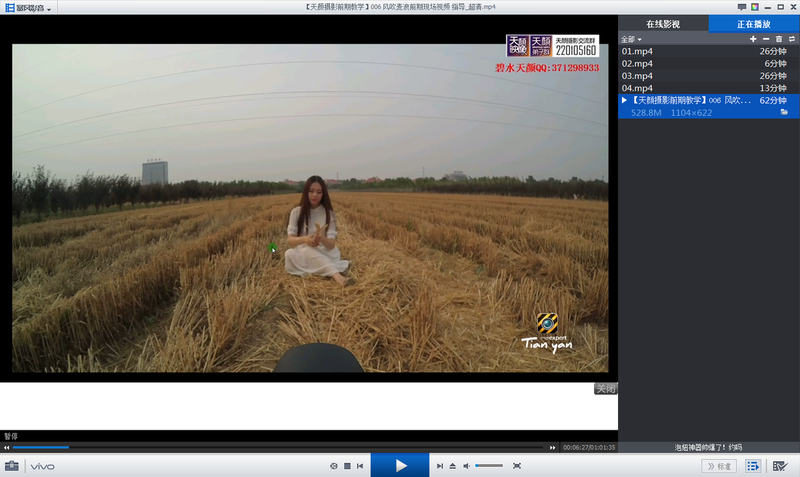Open the file folder of playing video

click(x=784, y=112)
